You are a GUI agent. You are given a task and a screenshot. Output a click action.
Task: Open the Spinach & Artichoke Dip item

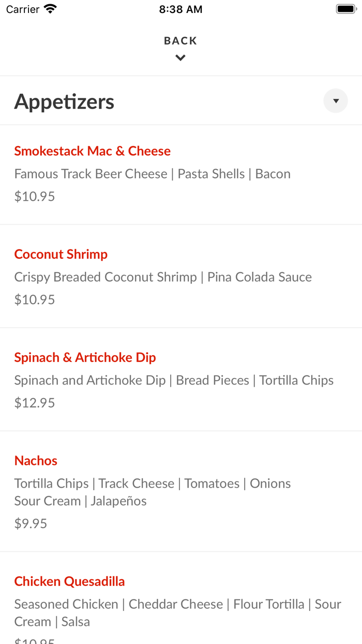click(84, 357)
